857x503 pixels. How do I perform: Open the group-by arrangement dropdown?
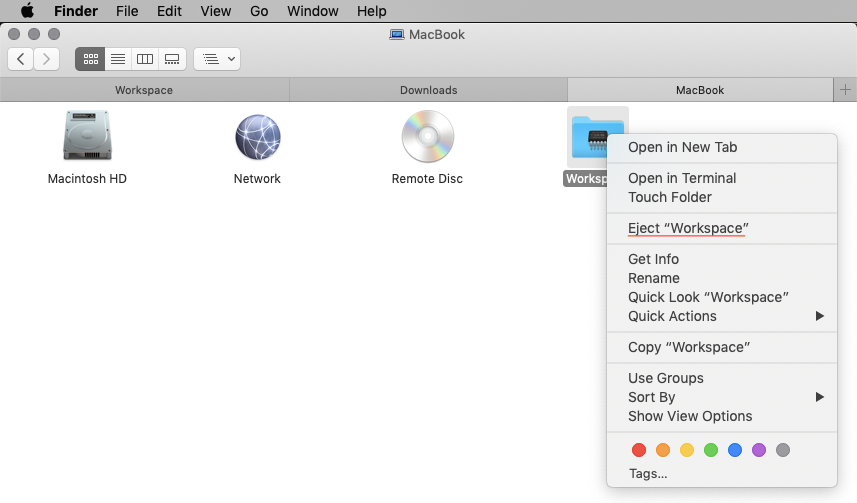click(x=217, y=59)
